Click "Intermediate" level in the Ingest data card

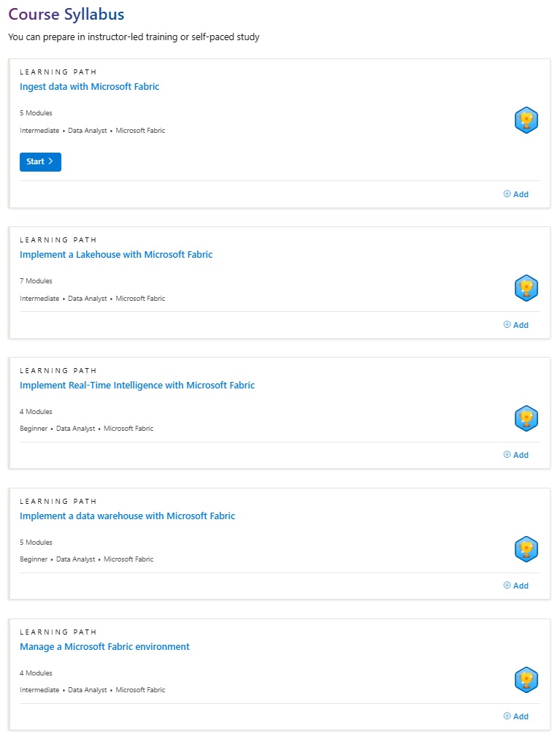39,131
